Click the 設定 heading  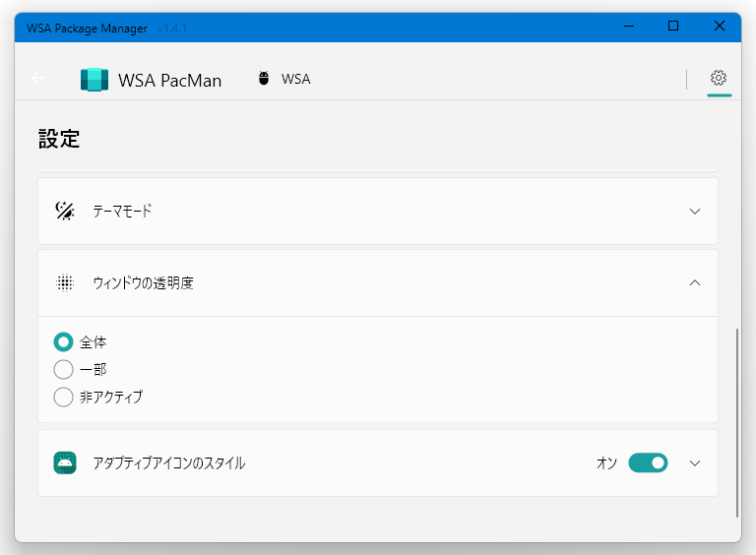(x=59, y=139)
